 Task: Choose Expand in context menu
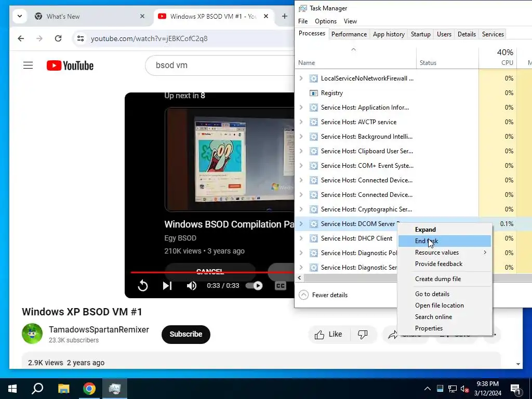coord(445,230)
